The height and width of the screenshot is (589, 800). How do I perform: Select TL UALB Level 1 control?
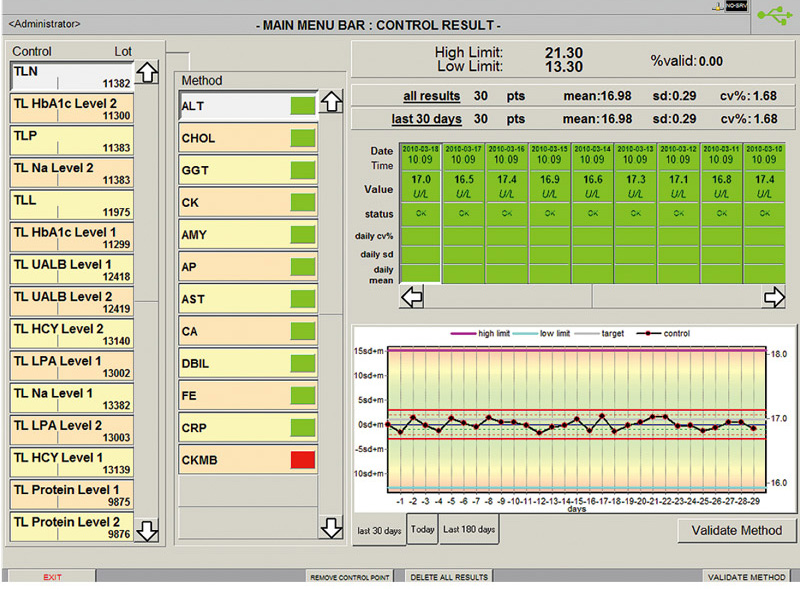point(72,269)
